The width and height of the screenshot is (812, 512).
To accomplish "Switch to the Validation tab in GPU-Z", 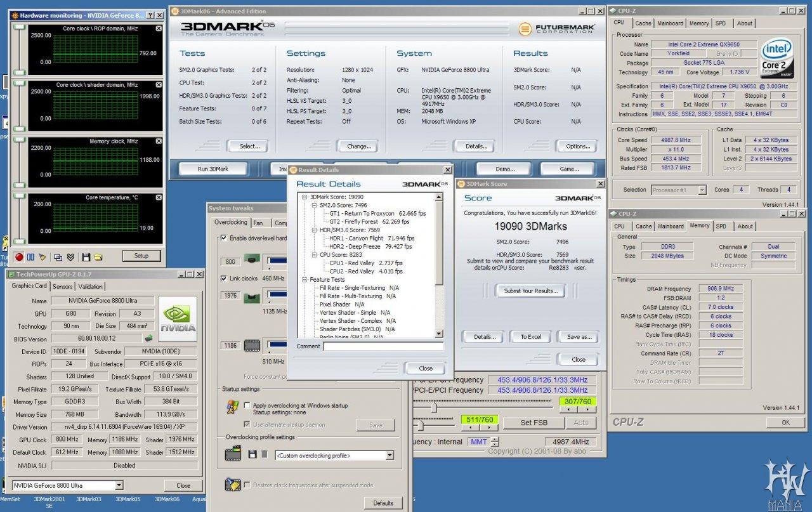I will click(x=90, y=286).
